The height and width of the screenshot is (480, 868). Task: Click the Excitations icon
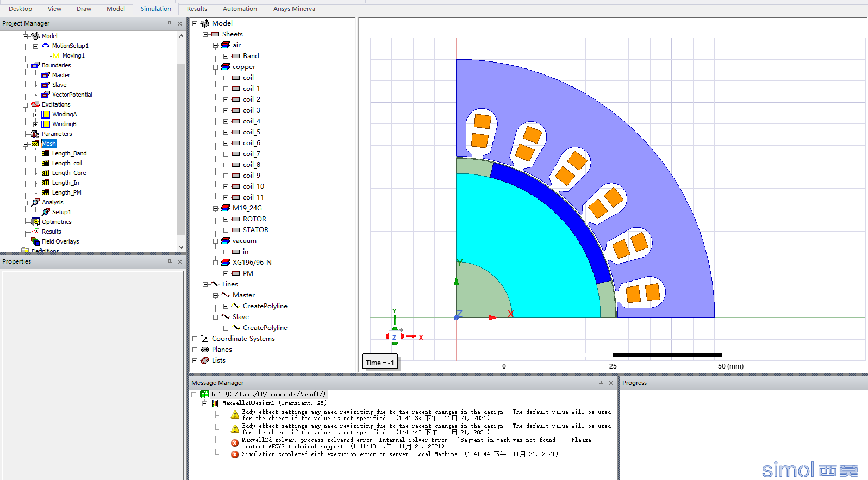(35, 104)
